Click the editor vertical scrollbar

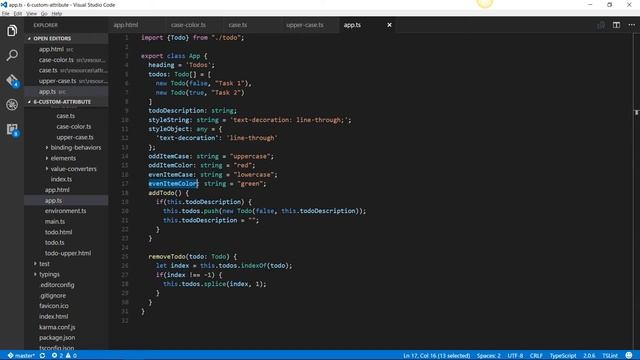coord(637,191)
